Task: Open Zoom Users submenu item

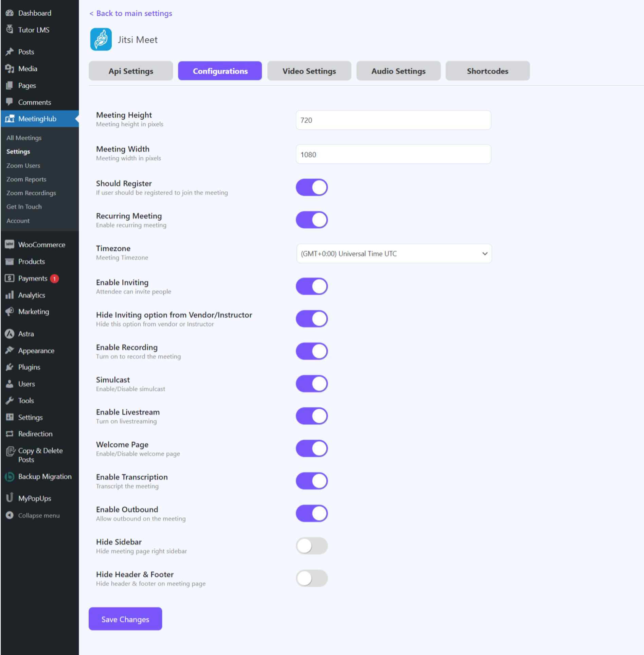Action: (x=23, y=165)
